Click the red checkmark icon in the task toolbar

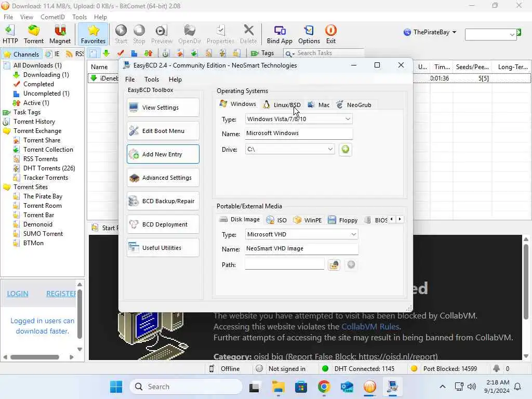pyautogui.click(x=120, y=54)
